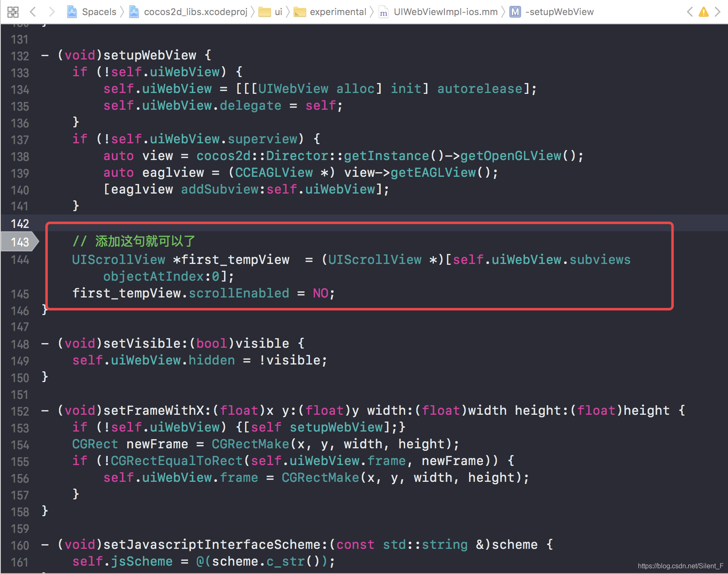Click CGRectEqualToRect on line 155

coord(177,460)
